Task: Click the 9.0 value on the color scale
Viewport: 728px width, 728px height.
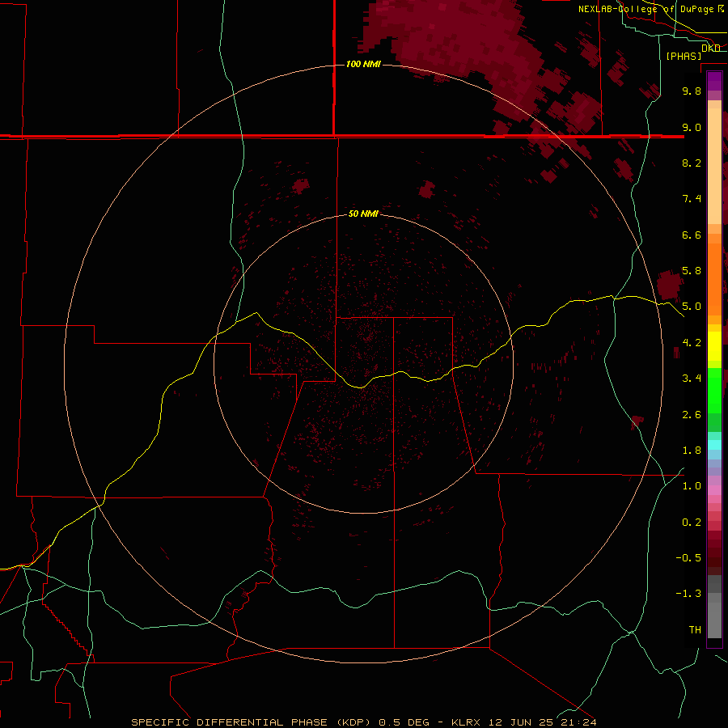Action: tap(692, 127)
